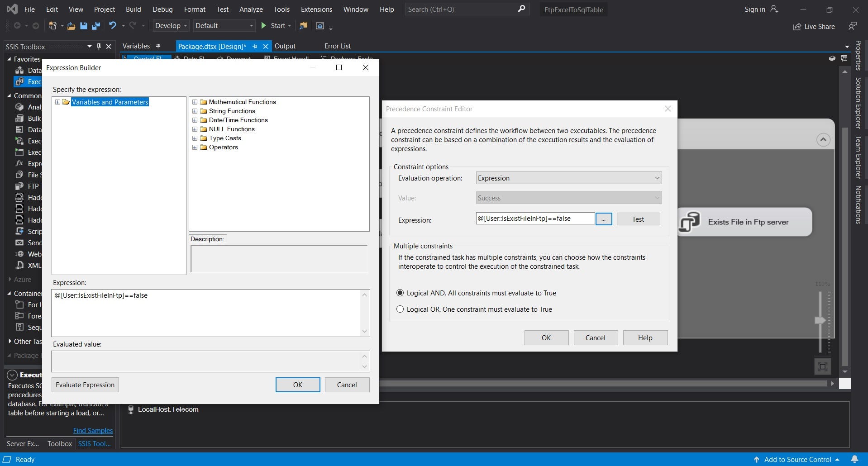Click the design surface horizontal scrollbar
This screenshot has height=466, width=868.
(603, 383)
